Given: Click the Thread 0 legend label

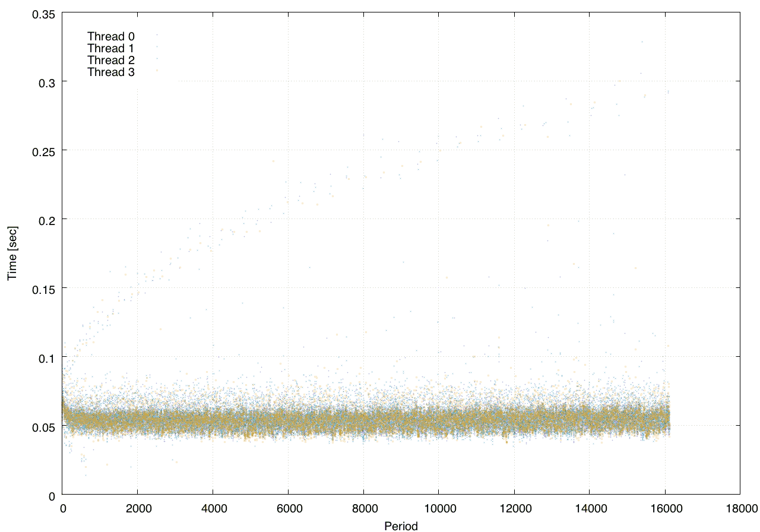Looking at the screenshot, I should pyautogui.click(x=111, y=36).
